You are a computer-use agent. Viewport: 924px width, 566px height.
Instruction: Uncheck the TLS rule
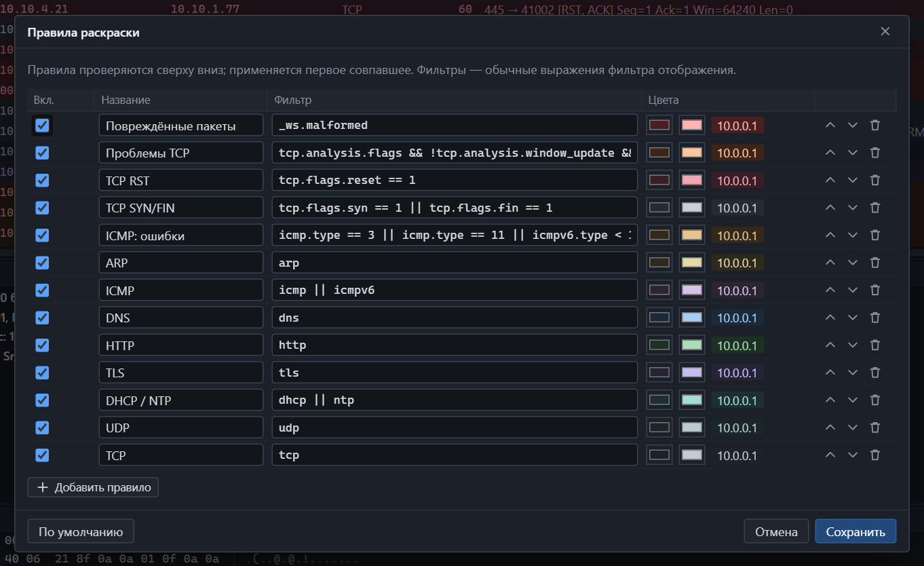[x=42, y=373]
